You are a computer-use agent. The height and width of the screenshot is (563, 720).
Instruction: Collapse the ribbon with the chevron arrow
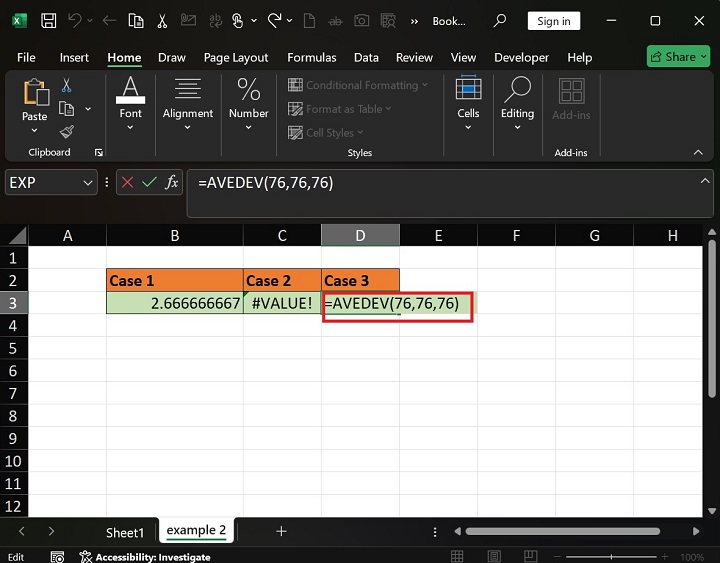click(698, 152)
